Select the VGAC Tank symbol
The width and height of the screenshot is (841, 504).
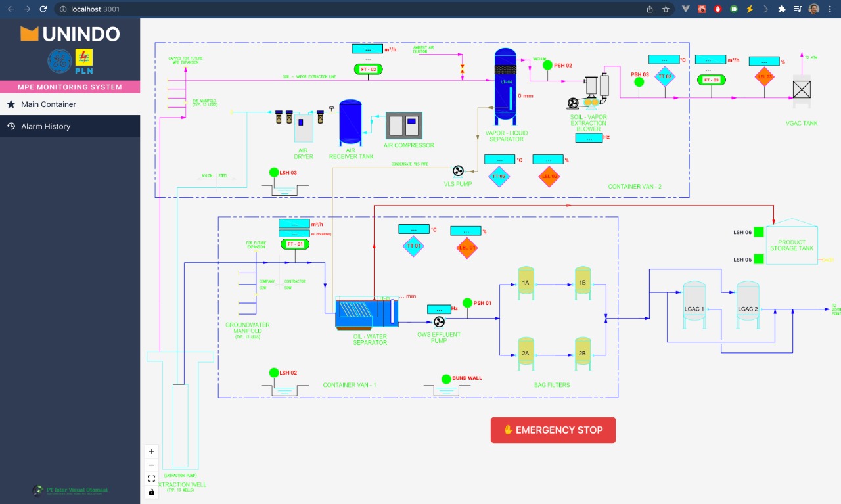pyautogui.click(x=802, y=89)
